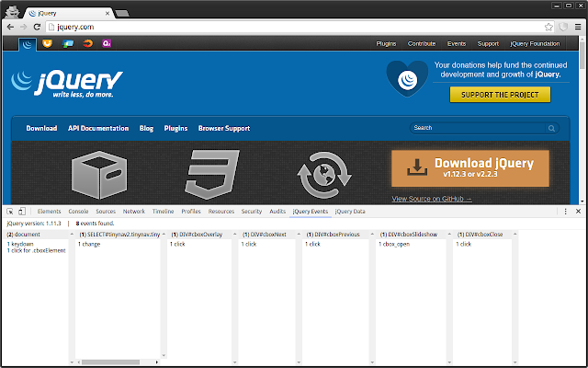Select the '1 cbox_open' event entry
Screen dimensions: 588x368
(x=394, y=244)
